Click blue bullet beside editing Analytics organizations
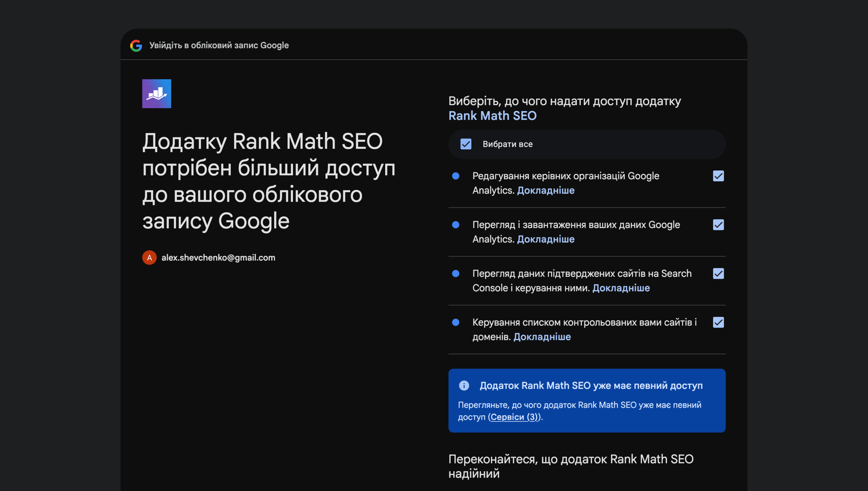The image size is (868, 491). pos(456,176)
